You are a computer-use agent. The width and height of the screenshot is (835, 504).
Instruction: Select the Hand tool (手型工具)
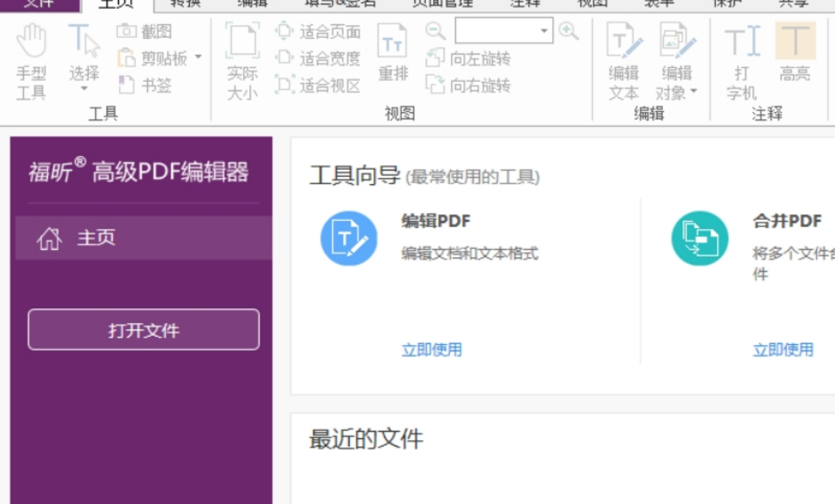pos(31,61)
